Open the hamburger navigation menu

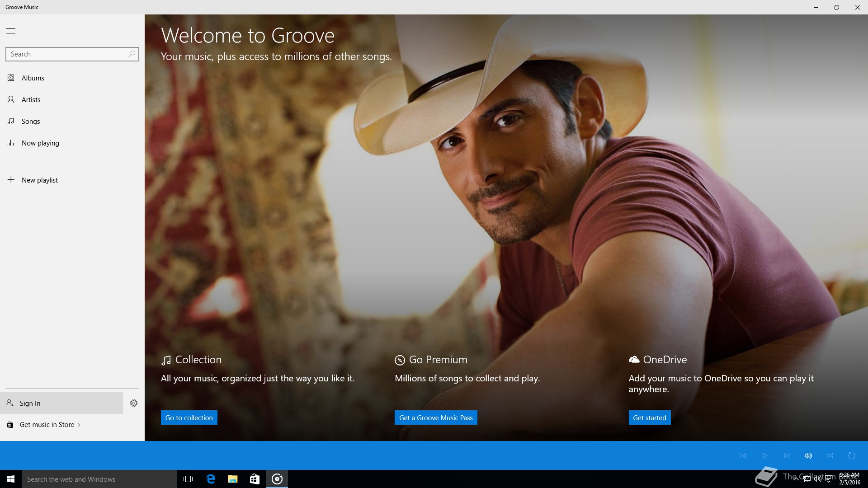pyautogui.click(x=11, y=31)
